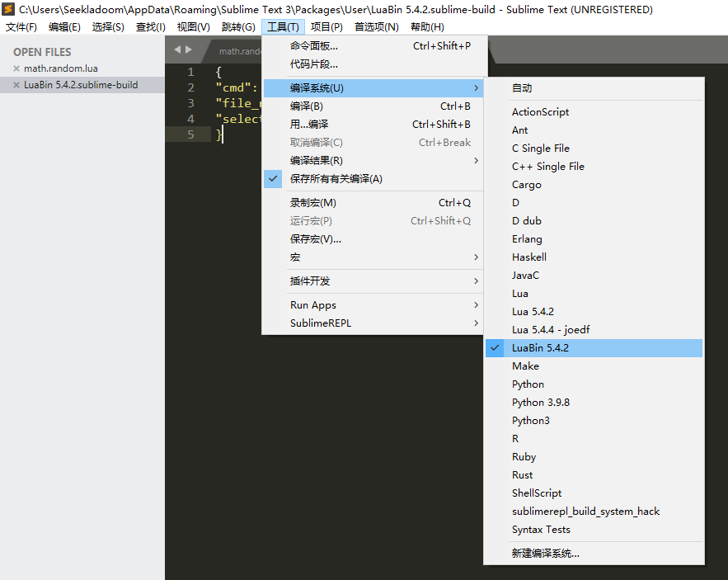Close math.random.lua in the open files sidebar
This screenshot has height=580, width=728.
16,68
